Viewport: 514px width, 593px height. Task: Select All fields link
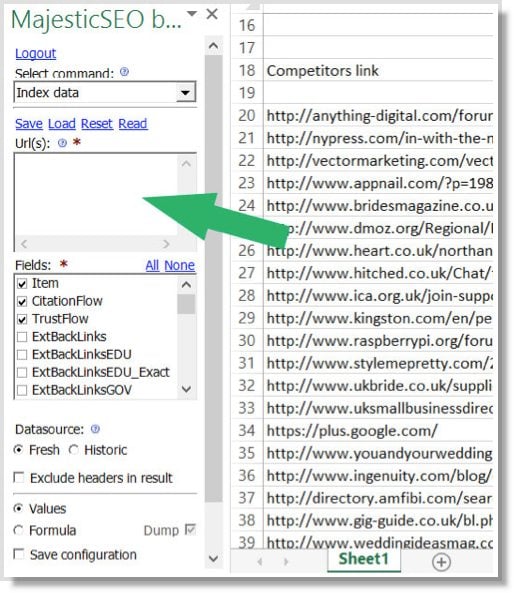pos(152,265)
